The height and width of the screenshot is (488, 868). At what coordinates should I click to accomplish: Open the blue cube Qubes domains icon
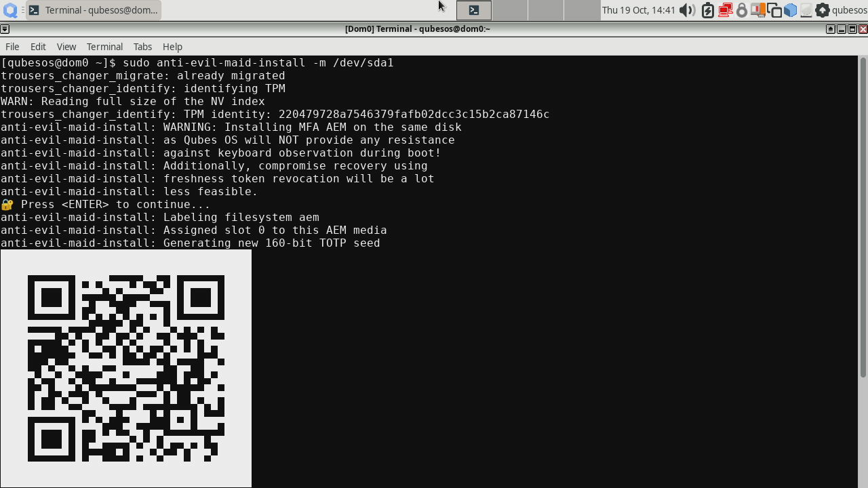tap(790, 10)
